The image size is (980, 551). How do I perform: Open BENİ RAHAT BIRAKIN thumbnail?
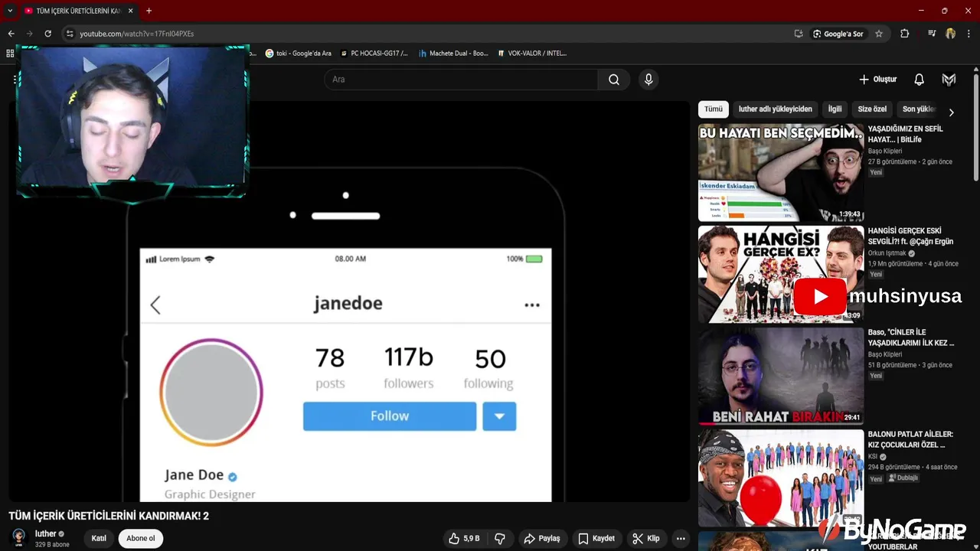781,376
